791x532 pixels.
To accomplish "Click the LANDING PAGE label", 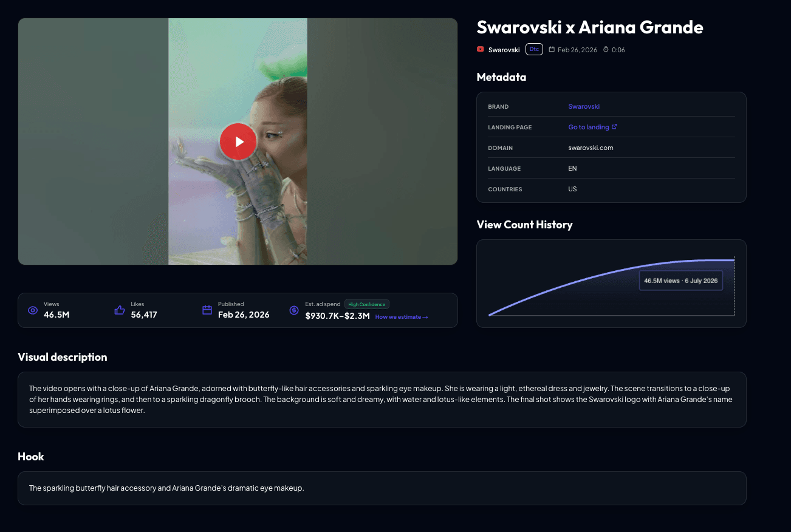I will click(x=510, y=128).
